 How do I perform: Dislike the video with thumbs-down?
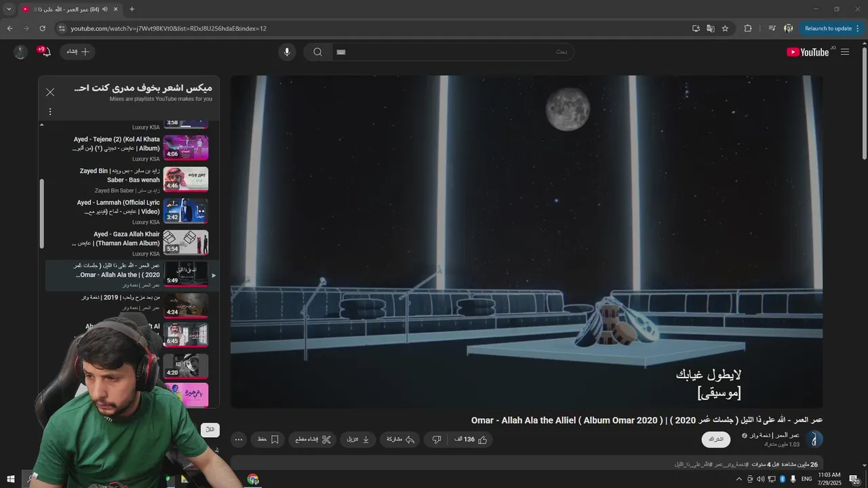pos(437,439)
